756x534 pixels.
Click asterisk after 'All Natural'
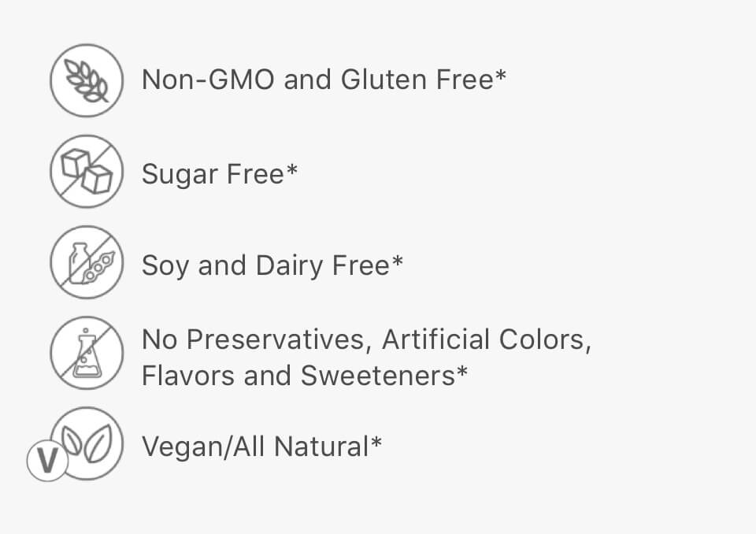coord(376,443)
